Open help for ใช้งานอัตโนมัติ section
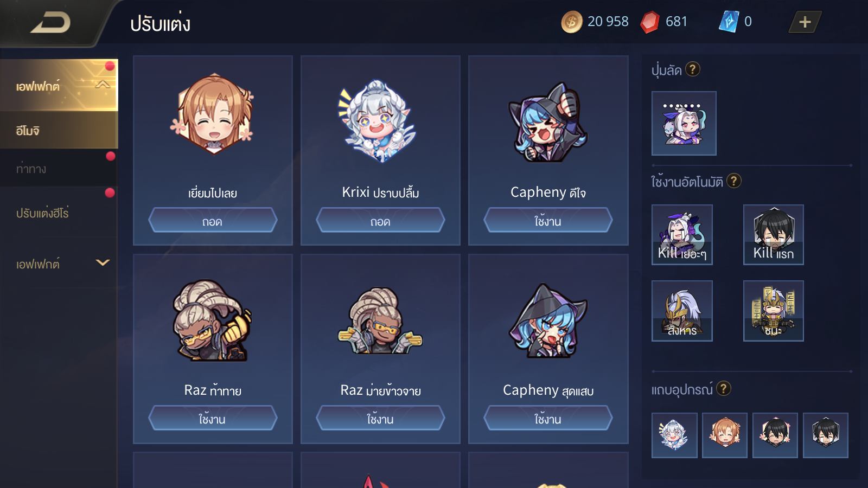The width and height of the screenshot is (868, 488). pyautogui.click(x=734, y=181)
